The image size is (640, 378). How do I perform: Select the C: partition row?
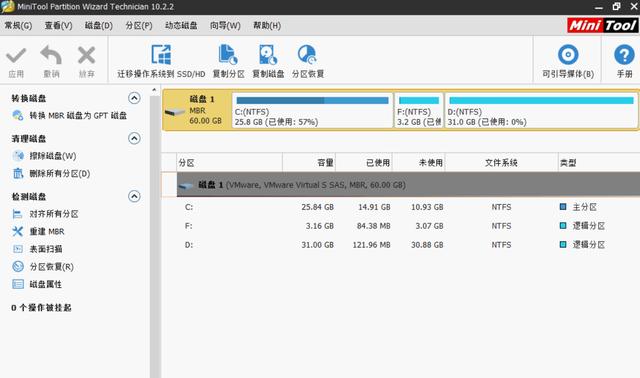click(408, 207)
